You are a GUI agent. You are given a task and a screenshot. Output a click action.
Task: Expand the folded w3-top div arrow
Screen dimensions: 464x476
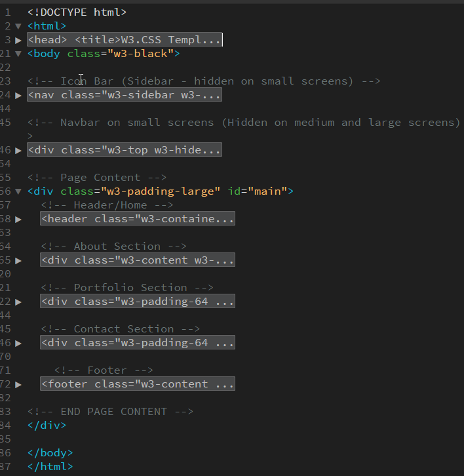point(18,150)
